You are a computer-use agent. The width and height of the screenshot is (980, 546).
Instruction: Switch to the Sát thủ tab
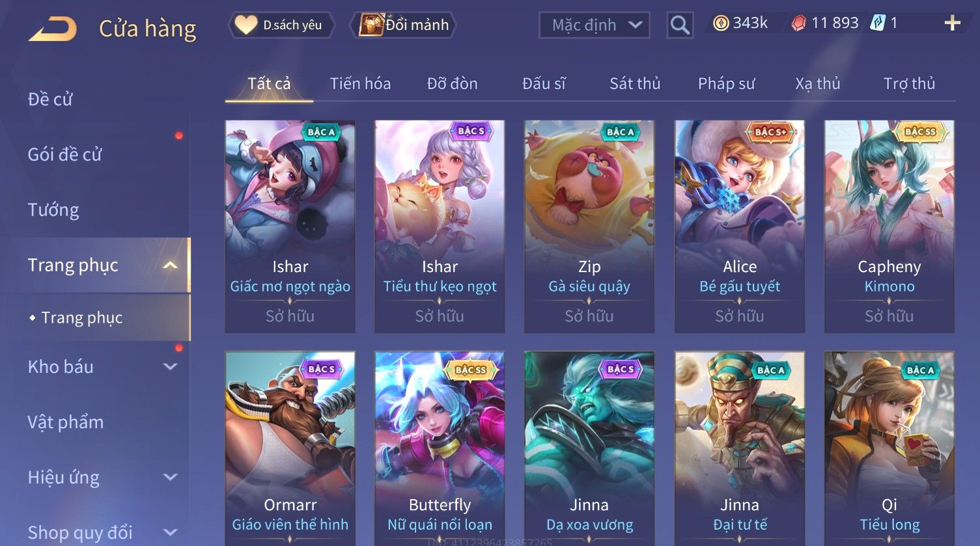pyautogui.click(x=635, y=83)
